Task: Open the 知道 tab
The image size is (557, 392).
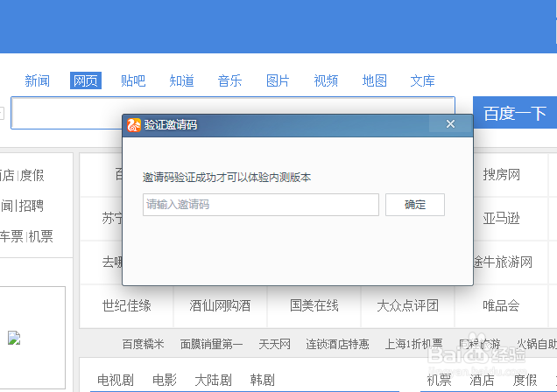Action: (181, 80)
